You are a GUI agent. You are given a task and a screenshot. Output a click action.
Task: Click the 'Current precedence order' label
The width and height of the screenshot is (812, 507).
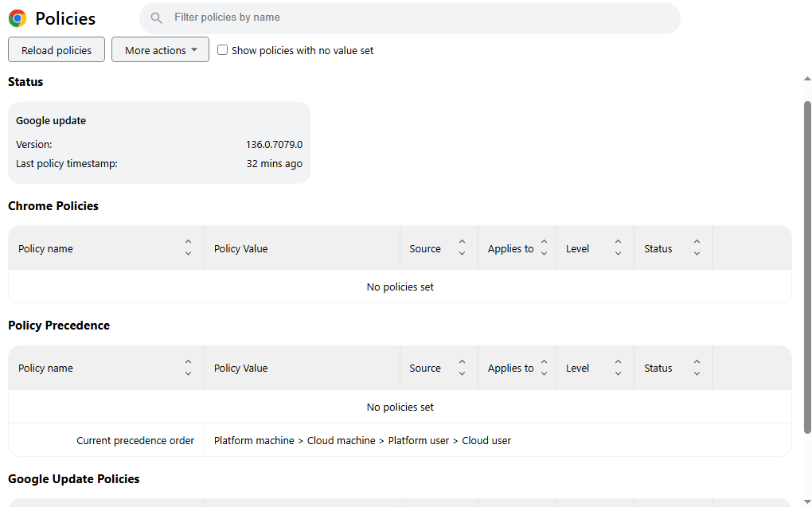point(135,441)
